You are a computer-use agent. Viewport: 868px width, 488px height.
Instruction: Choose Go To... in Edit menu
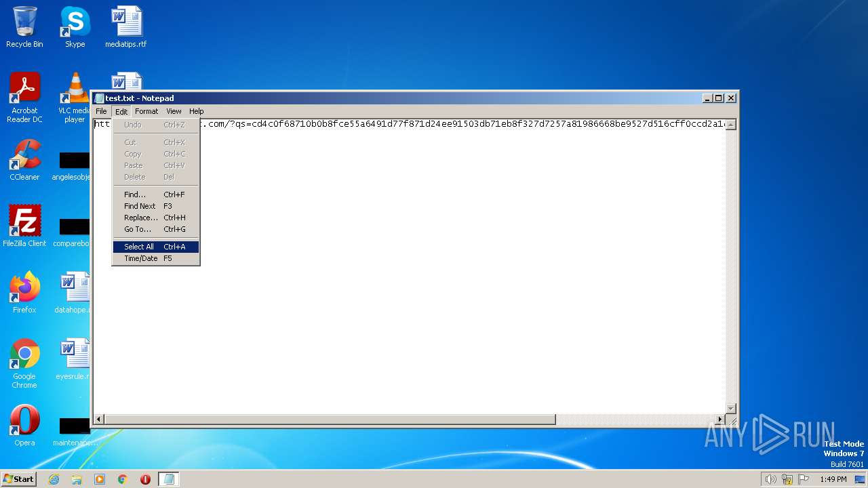(x=156, y=229)
